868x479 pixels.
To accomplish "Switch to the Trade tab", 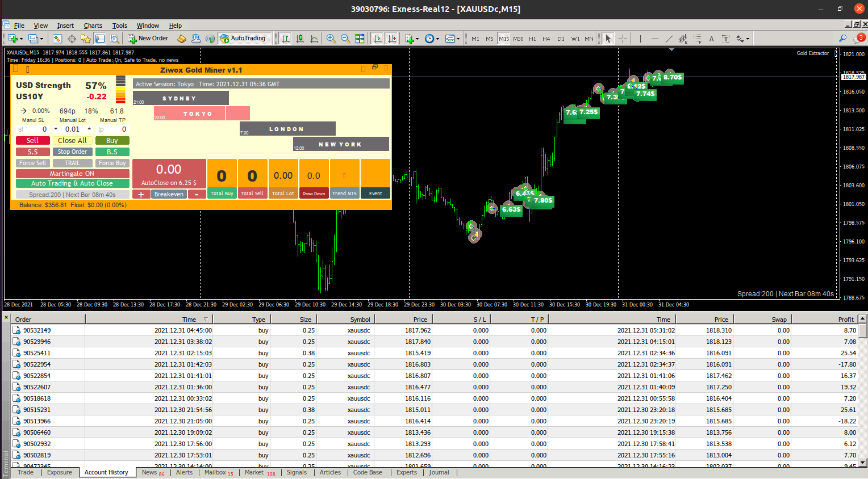I will click(x=26, y=472).
